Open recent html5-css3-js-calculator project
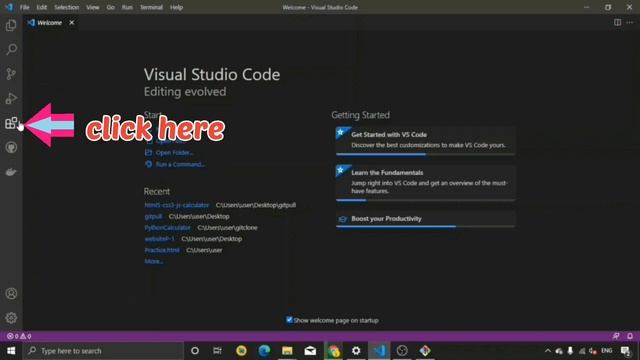Viewport: 640px width, 360px height. click(x=177, y=205)
